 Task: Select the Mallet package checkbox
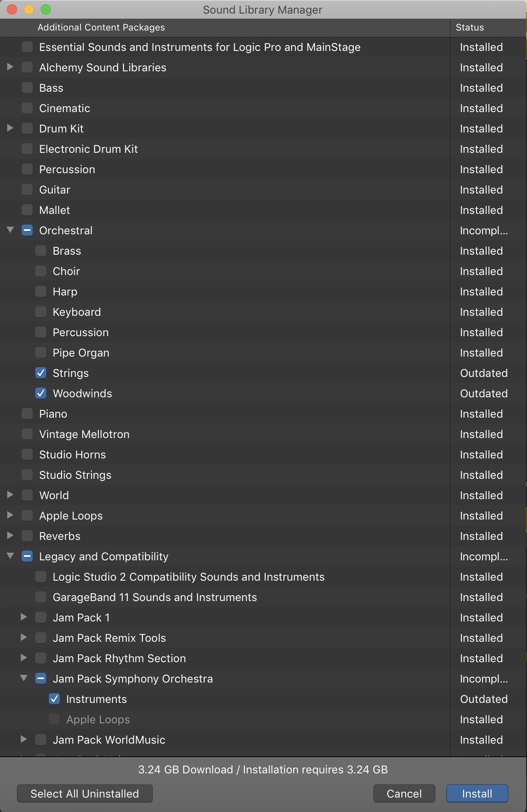point(27,210)
